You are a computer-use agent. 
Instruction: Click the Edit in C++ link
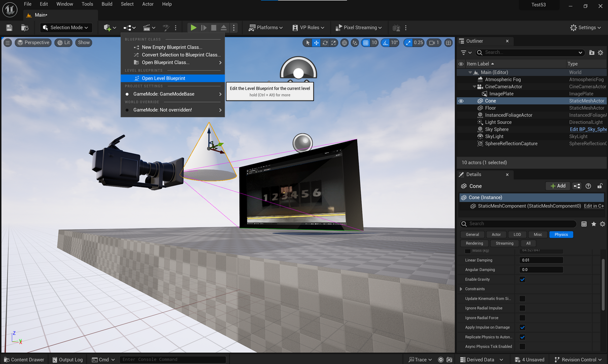[594, 206]
